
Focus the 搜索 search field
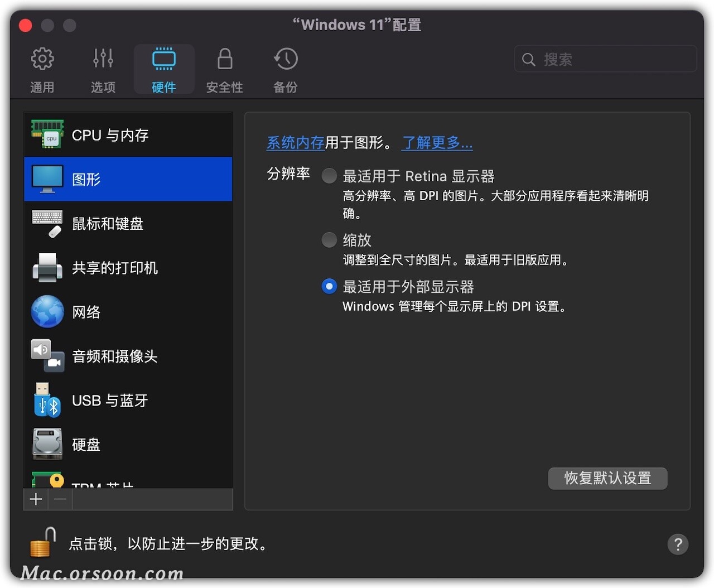tap(605, 59)
